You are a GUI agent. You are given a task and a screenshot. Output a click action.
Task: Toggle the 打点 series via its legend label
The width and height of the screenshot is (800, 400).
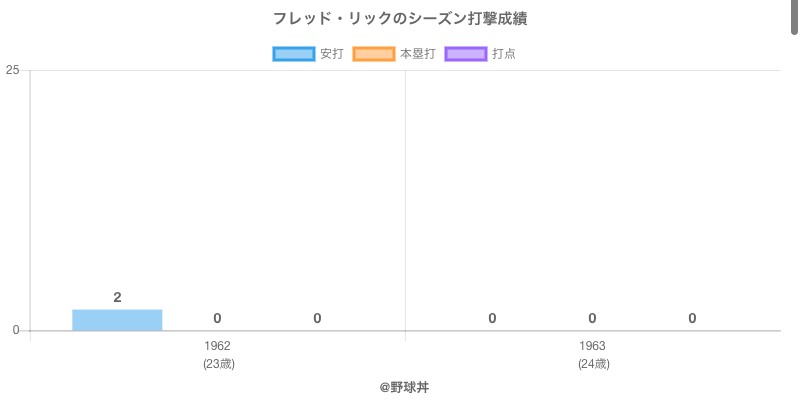pos(504,54)
